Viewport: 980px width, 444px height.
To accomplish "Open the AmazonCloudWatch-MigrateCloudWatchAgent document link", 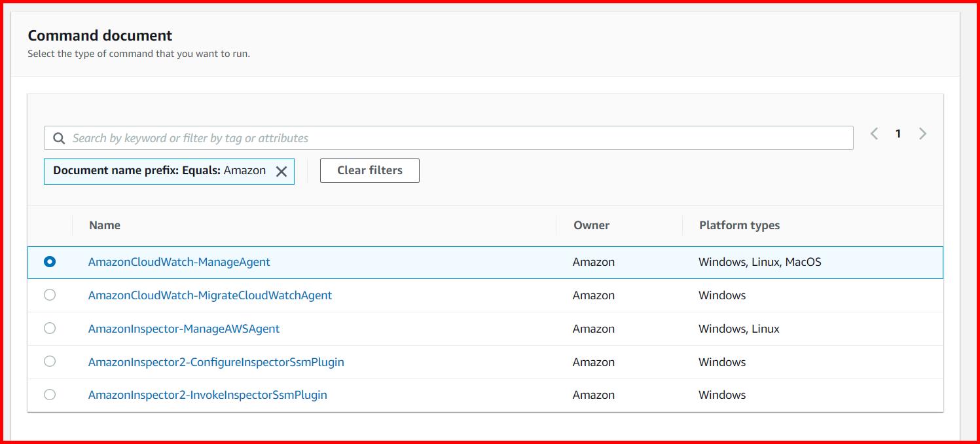I will click(210, 295).
